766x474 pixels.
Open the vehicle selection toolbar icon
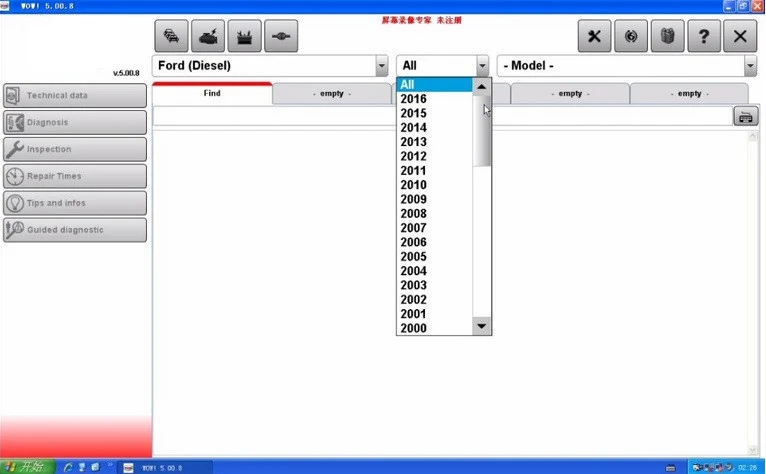click(x=171, y=36)
